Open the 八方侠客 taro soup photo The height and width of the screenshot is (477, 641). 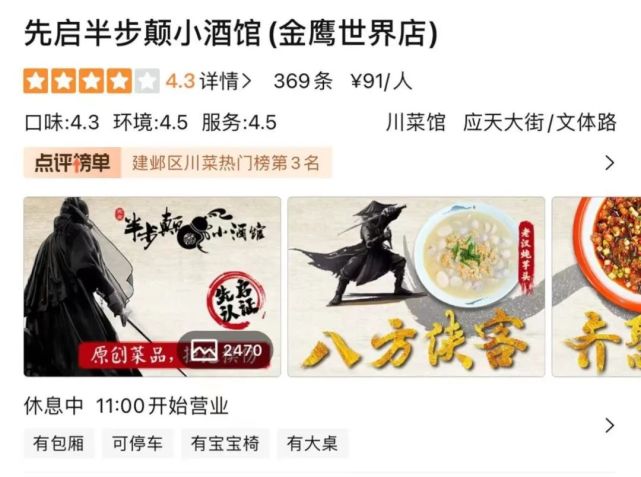416,287
